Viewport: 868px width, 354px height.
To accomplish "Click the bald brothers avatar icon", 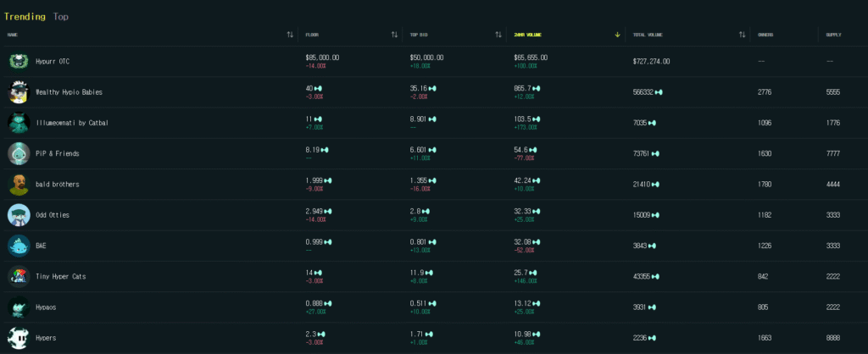I will point(19,184).
